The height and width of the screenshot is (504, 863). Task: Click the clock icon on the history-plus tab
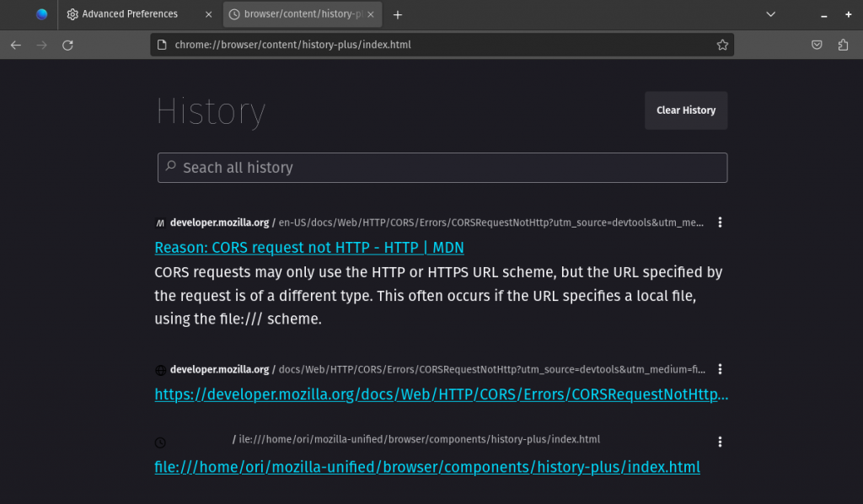coord(234,14)
